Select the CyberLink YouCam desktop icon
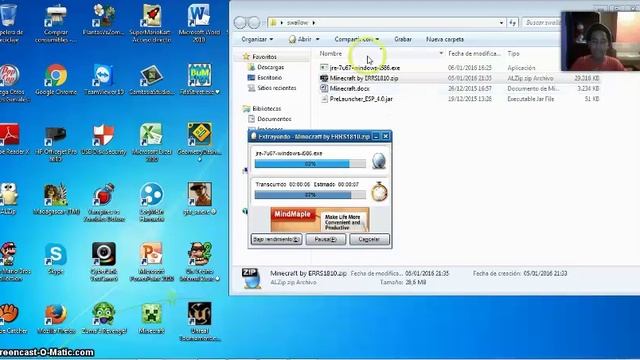The height and width of the screenshot is (360, 640). tap(104, 262)
